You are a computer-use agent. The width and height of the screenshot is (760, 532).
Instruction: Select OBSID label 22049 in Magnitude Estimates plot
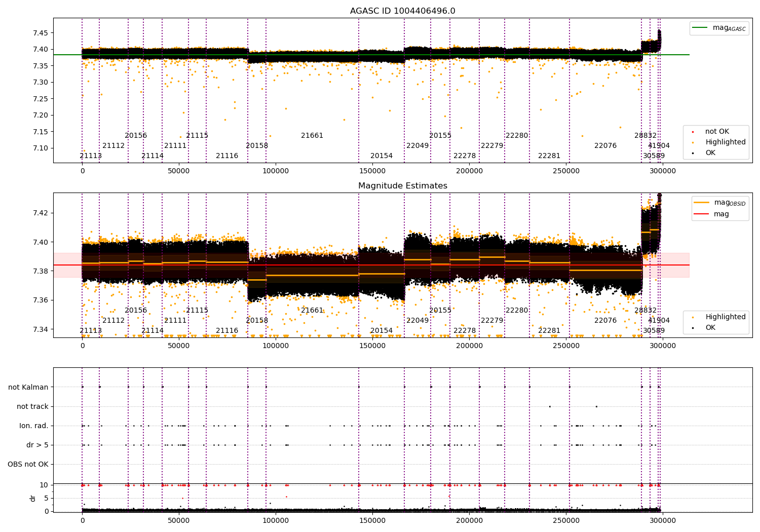pyautogui.click(x=417, y=321)
